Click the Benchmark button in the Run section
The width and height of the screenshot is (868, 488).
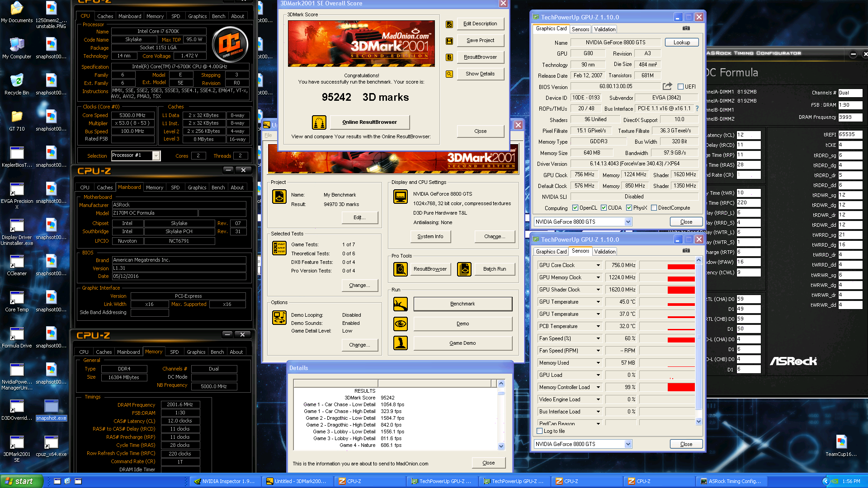point(462,304)
